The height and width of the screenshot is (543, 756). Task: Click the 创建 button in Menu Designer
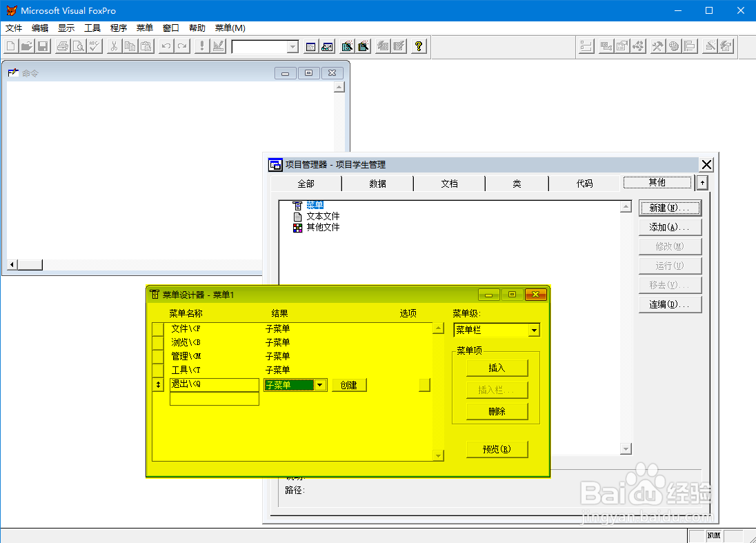[349, 385]
